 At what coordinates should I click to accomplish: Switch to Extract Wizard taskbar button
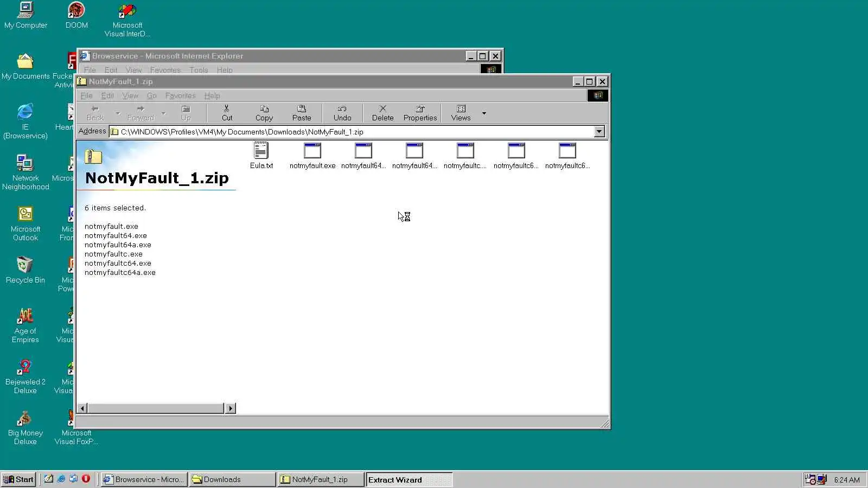click(409, 479)
